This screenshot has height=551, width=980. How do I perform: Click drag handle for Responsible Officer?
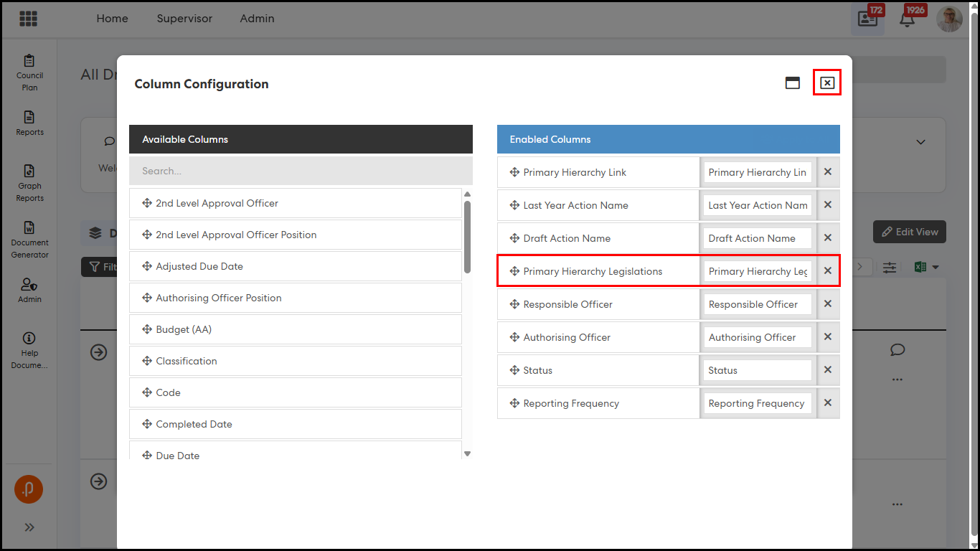click(x=514, y=304)
